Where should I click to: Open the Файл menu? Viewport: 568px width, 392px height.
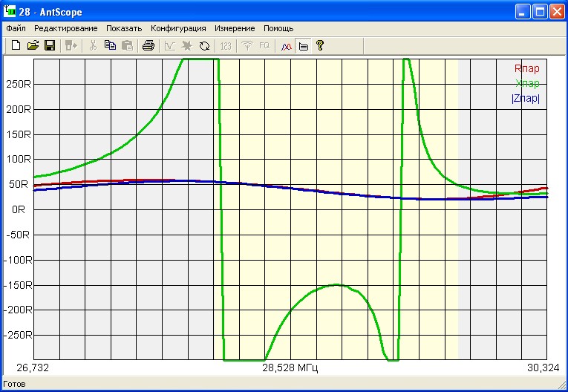(x=16, y=28)
